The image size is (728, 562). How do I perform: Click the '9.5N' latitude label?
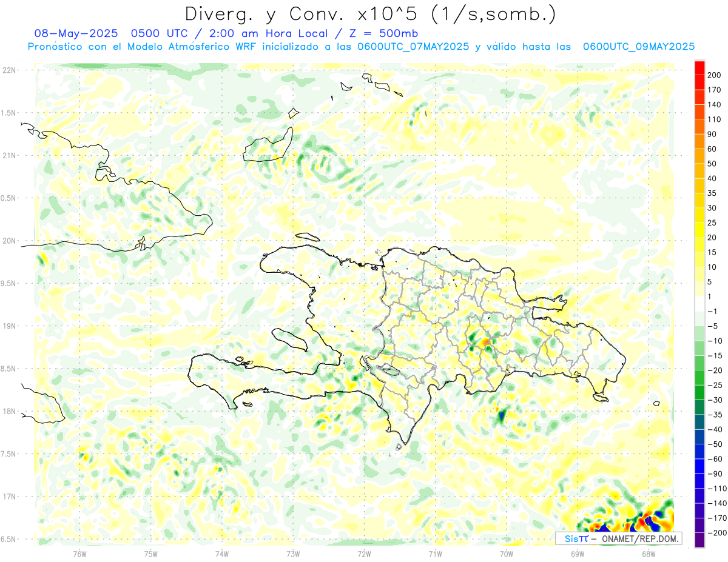(x=9, y=284)
